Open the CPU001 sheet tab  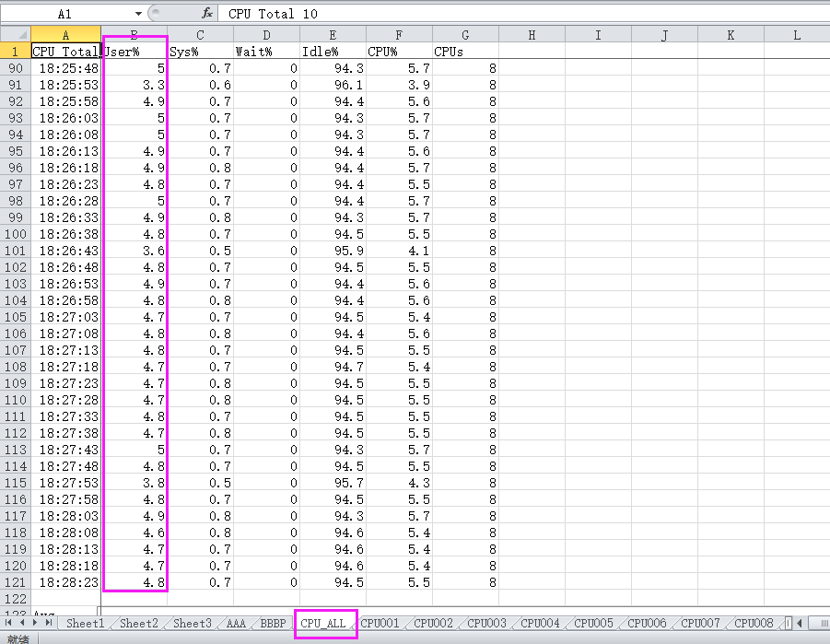pyautogui.click(x=380, y=624)
